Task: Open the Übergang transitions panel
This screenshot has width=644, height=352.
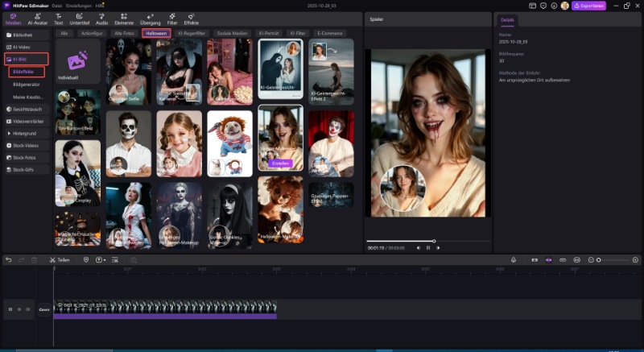Action: tap(150, 19)
